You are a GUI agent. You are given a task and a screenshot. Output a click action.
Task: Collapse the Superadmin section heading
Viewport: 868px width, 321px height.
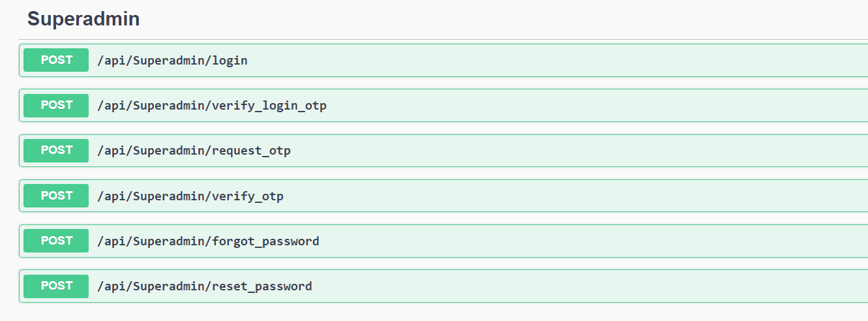coord(83,19)
